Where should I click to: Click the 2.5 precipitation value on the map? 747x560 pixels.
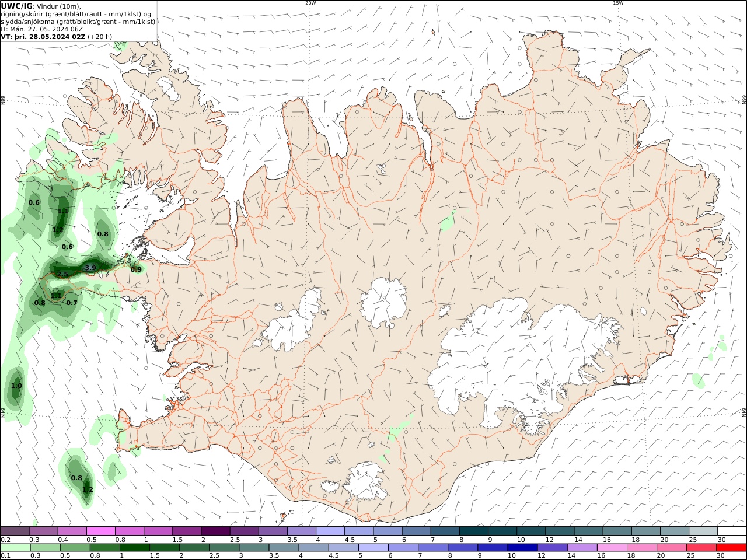[63, 274]
